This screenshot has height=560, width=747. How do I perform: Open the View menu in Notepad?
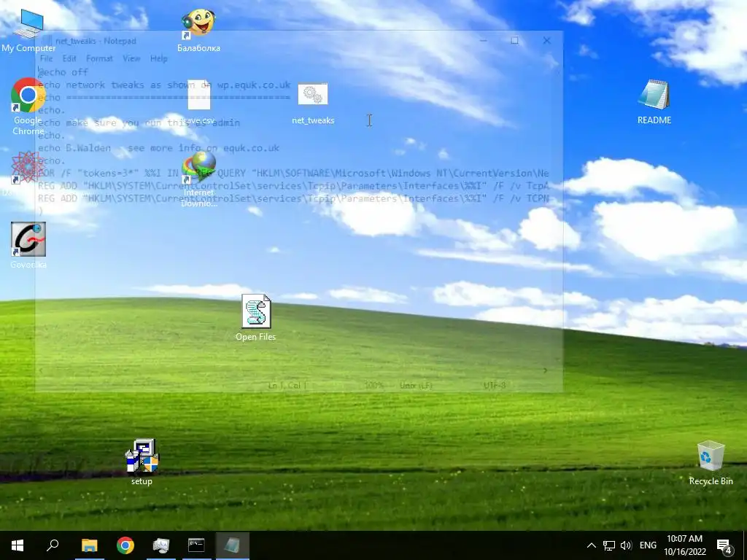(131, 58)
